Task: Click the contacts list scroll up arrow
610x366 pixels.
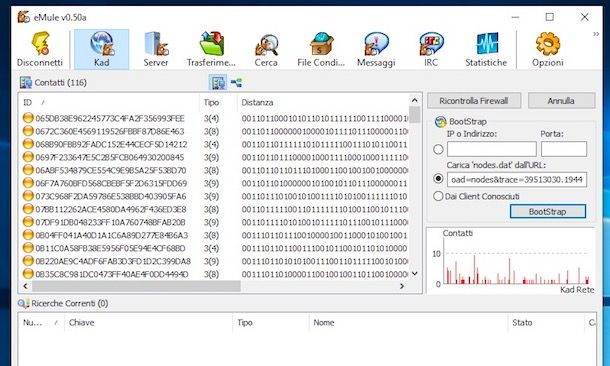Action: [x=415, y=100]
